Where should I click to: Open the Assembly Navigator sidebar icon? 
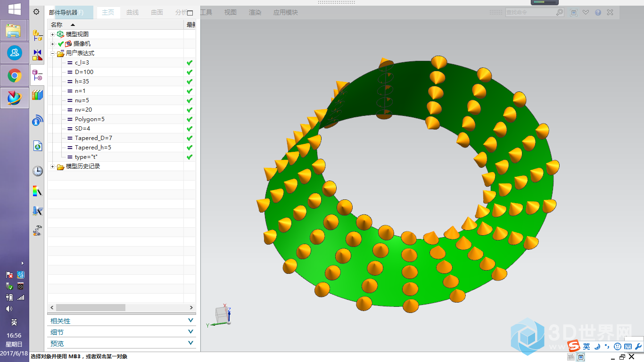pos(37,35)
